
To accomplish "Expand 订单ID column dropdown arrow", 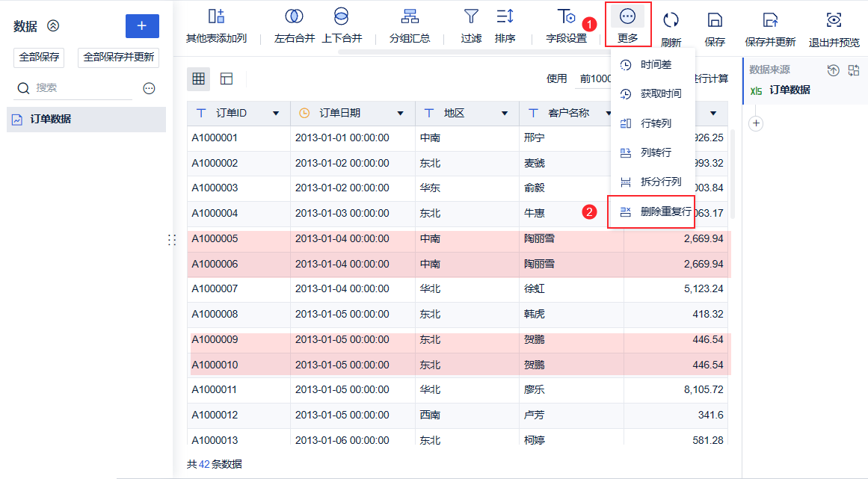I will click(x=276, y=114).
